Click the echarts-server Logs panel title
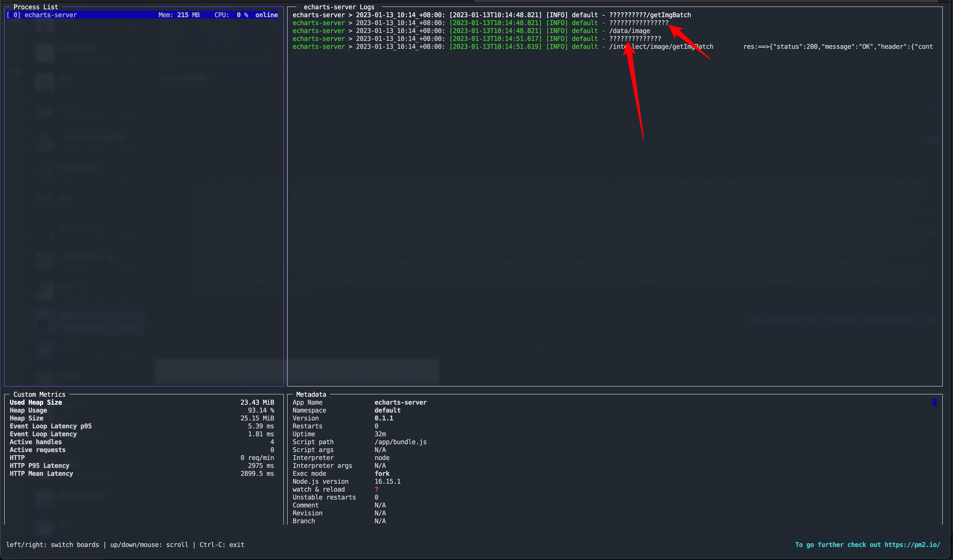This screenshot has width=953, height=560. click(x=339, y=7)
